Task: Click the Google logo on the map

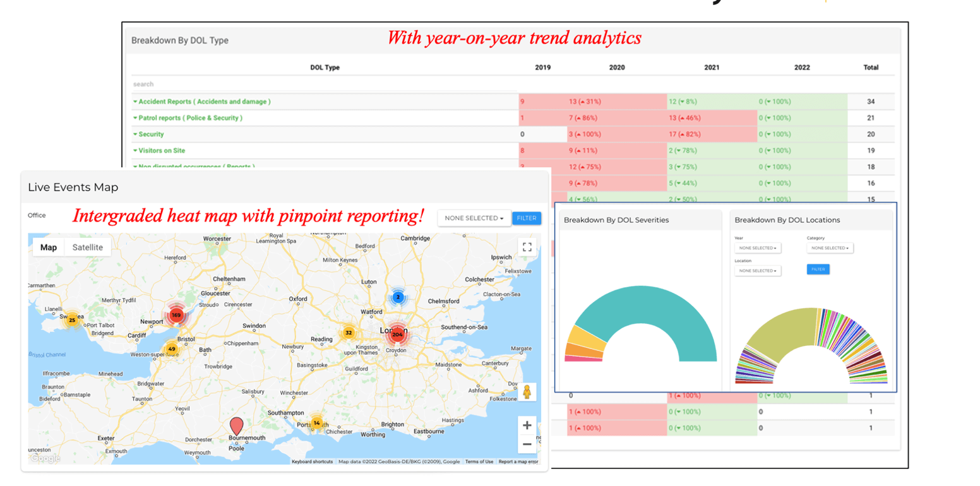Action: pyautogui.click(x=45, y=458)
